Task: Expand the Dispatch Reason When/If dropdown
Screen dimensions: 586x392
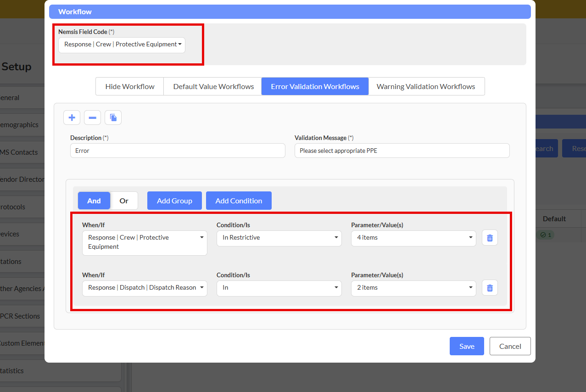Action: pos(145,288)
